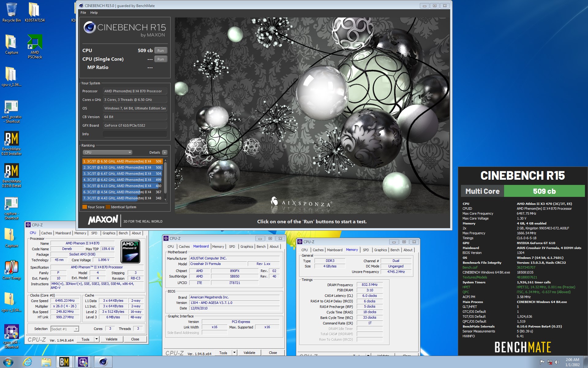The image size is (588, 368).
Task: Open the Ranking CPU dropdown
Action: click(107, 152)
